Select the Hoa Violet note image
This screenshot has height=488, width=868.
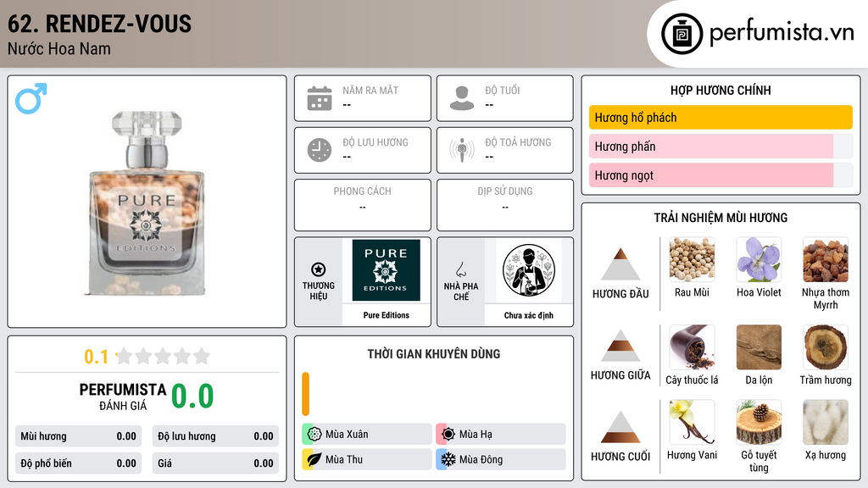pyautogui.click(x=759, y=259)
